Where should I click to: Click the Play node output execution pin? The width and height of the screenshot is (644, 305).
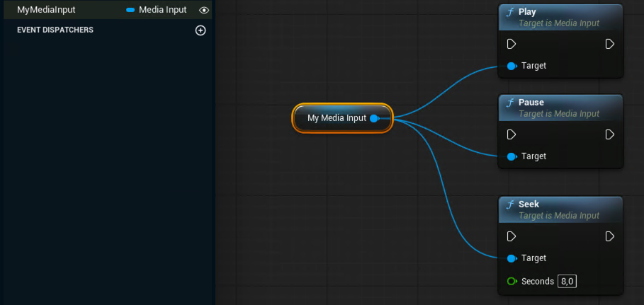point(610,44)
